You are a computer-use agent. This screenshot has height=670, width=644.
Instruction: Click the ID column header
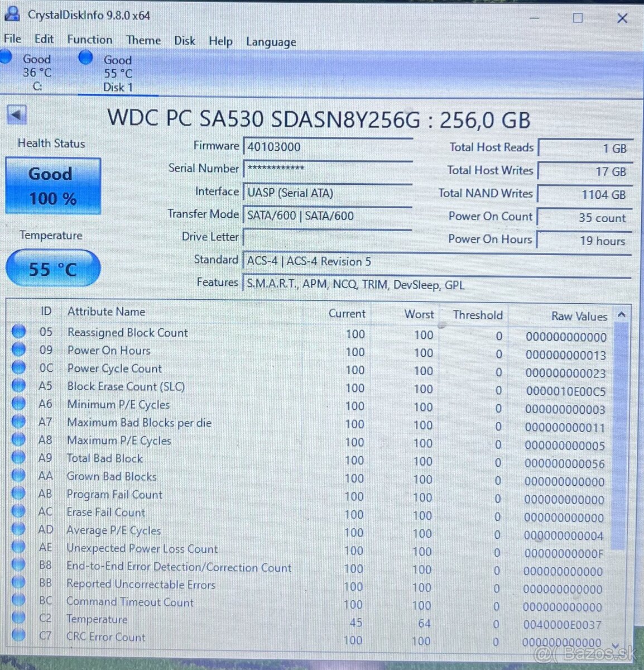[46, 312]
